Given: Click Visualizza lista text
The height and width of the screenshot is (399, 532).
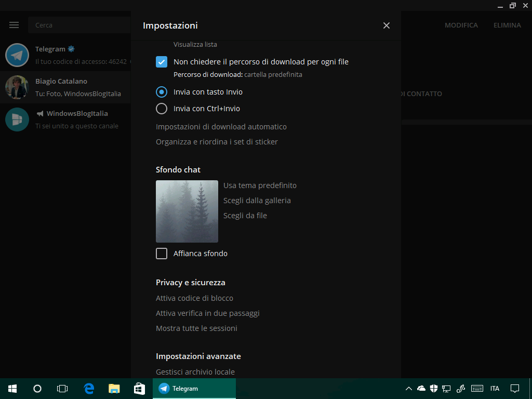Looking at the screenshot, I should pyautogui.click(x=195, y=45).
